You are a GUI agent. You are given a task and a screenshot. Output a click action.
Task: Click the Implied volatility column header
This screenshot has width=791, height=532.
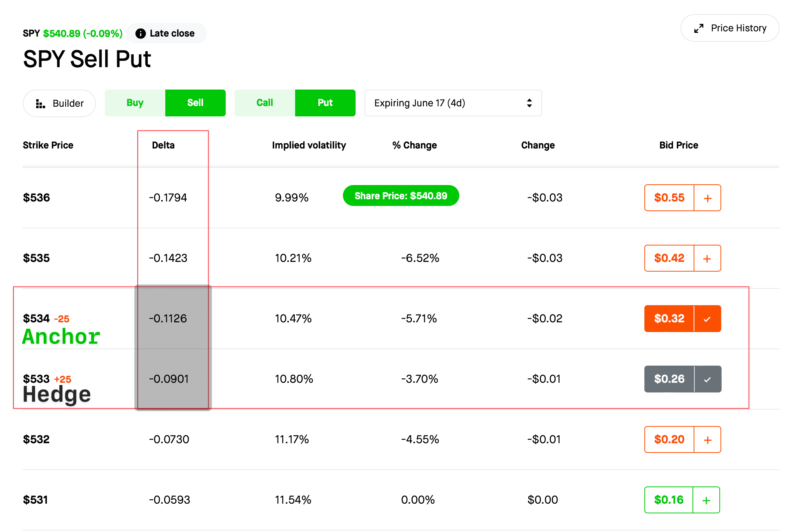(309, 145)
